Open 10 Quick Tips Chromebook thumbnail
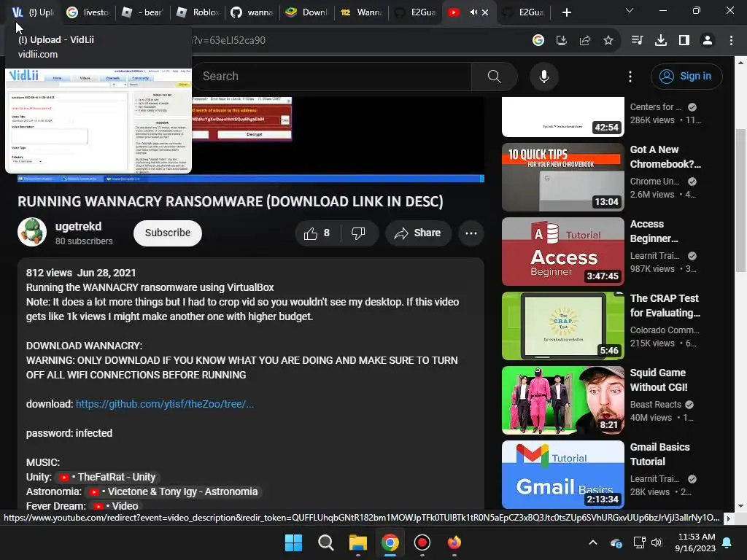This screenshot has height=560, width=747. click(x=562, y=177)
